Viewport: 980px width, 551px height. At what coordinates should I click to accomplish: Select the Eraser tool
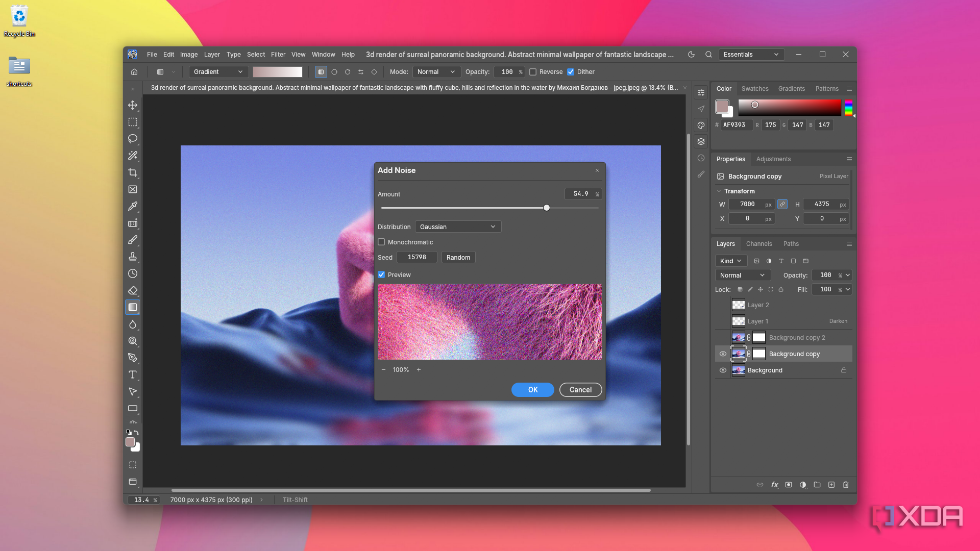tap(133, 290)
